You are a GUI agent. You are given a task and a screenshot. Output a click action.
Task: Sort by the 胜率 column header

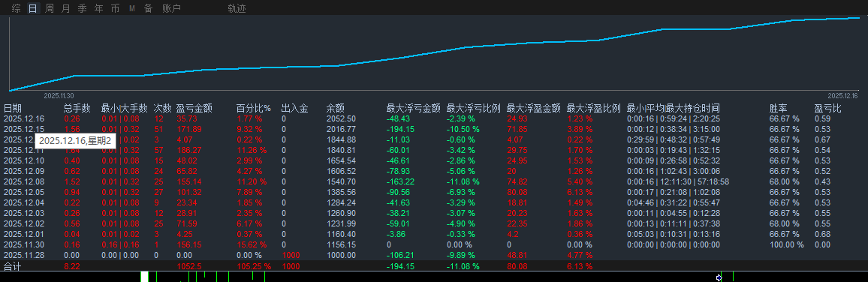click(x=779, y=109)
